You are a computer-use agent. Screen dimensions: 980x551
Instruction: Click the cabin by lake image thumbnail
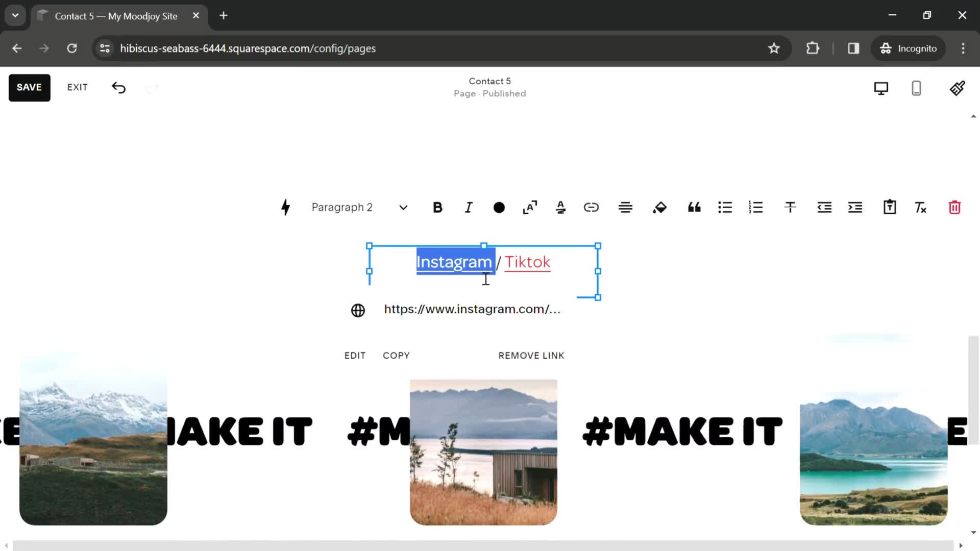(x=483, y=453)
